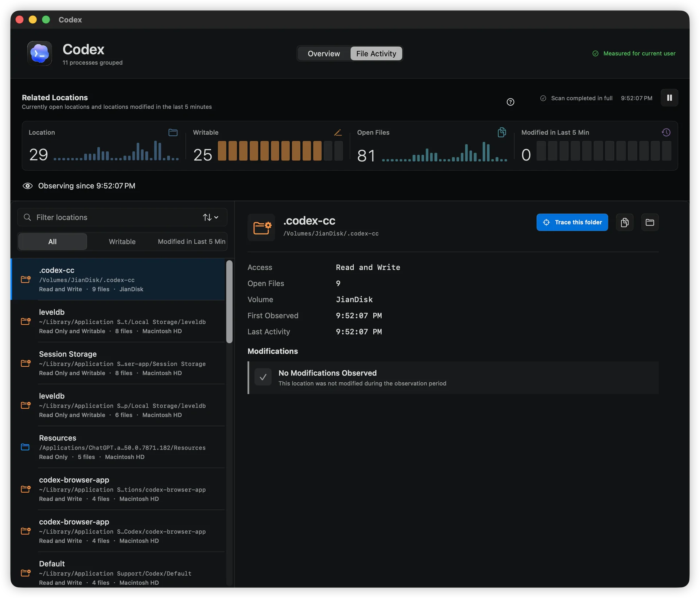Switch to the Overview tab

[324, 54]
